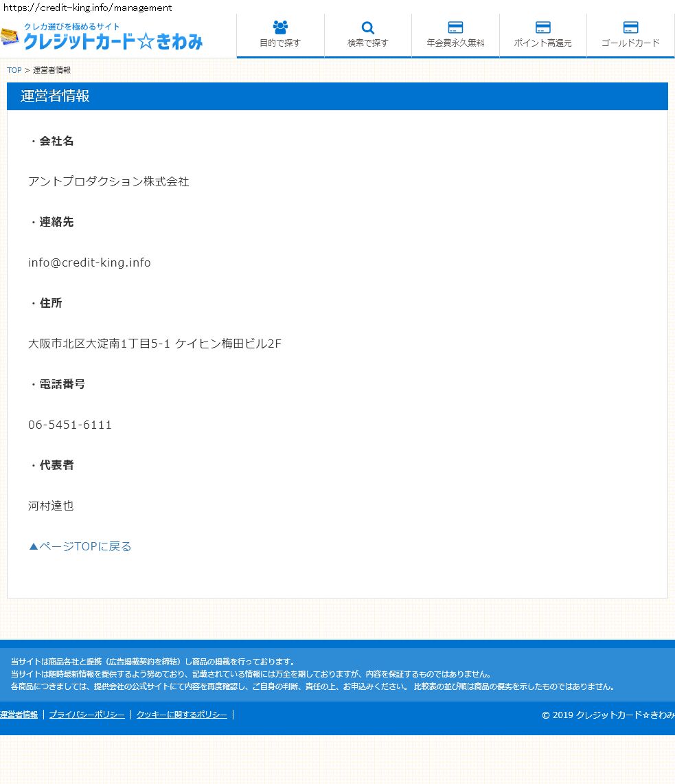The width and height of the screenshot is (675, 784).
Task: Open the クレジットカード☆きわみ site title logo text
Action: point(113,42)
